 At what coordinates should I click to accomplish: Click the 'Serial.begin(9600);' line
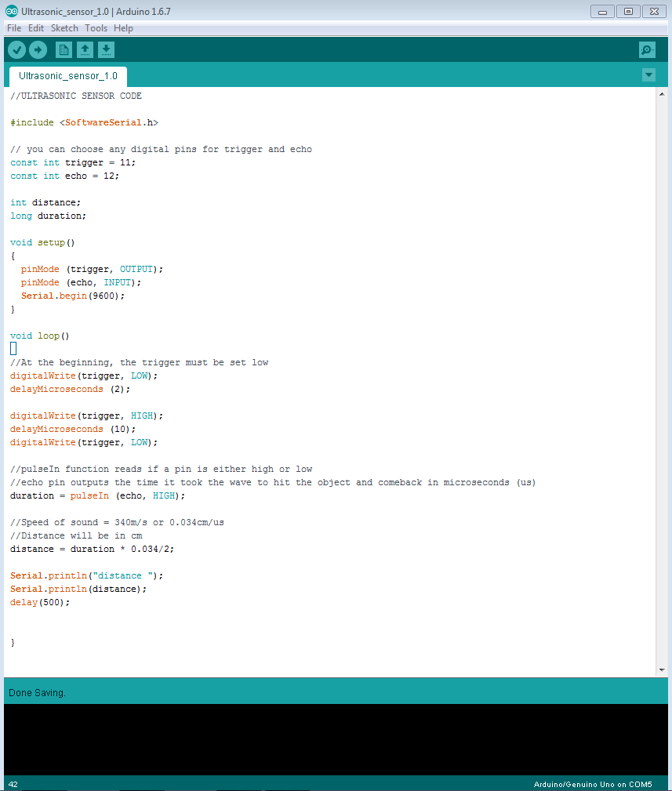(73, 296)
